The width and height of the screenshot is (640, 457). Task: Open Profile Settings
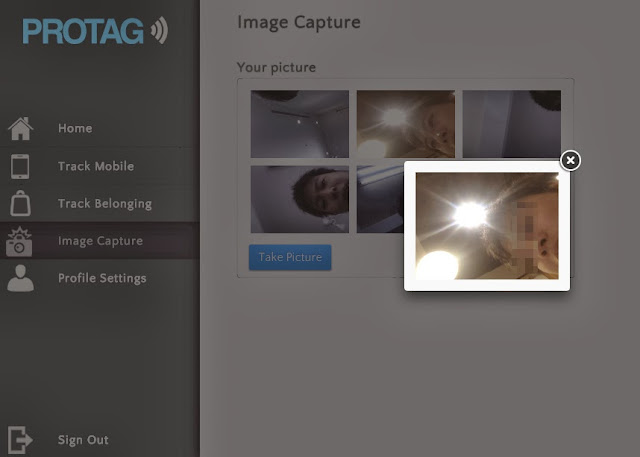click(102, 278)
